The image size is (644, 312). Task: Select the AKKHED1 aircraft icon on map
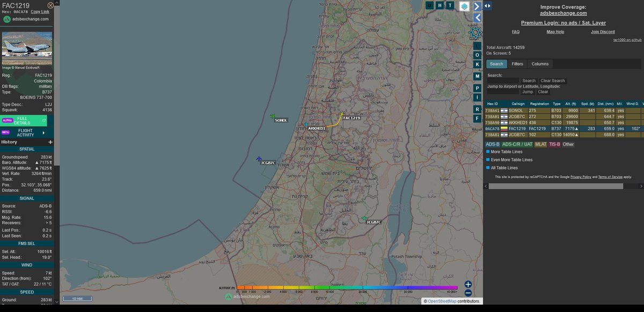(x=306, y=124)
